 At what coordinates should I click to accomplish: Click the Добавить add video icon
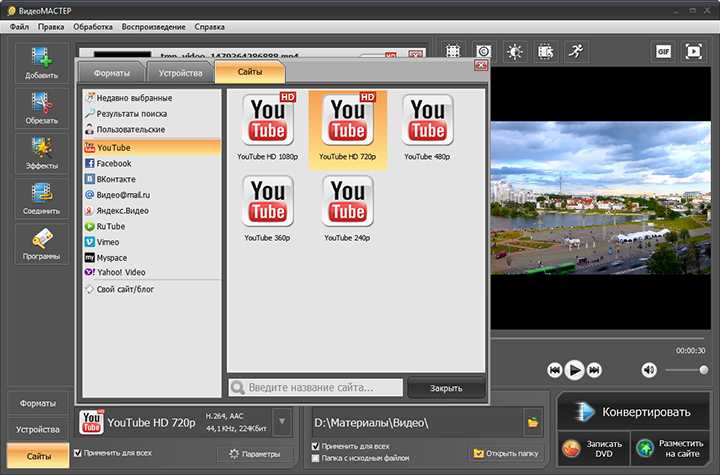41,63
